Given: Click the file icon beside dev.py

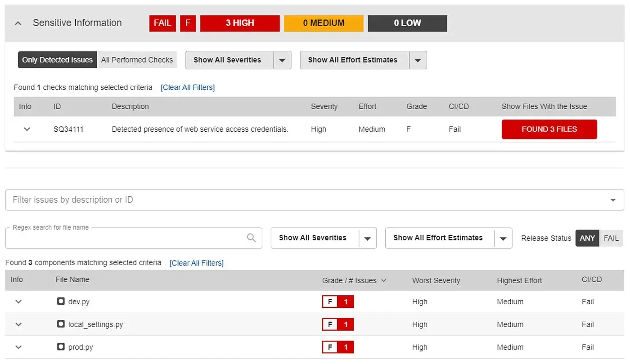Looking at the screenshot, I should [x=61, y=302].
